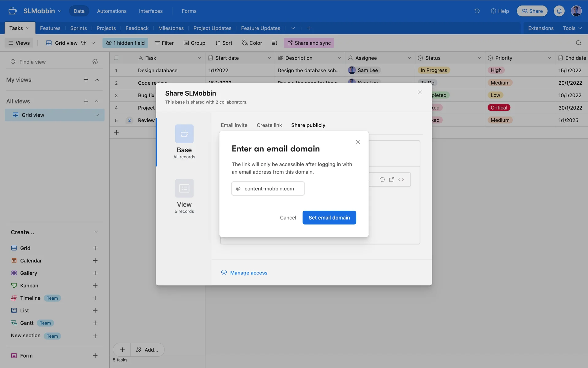Collapse the My views section
588x368 pixels.
(97, 80)
